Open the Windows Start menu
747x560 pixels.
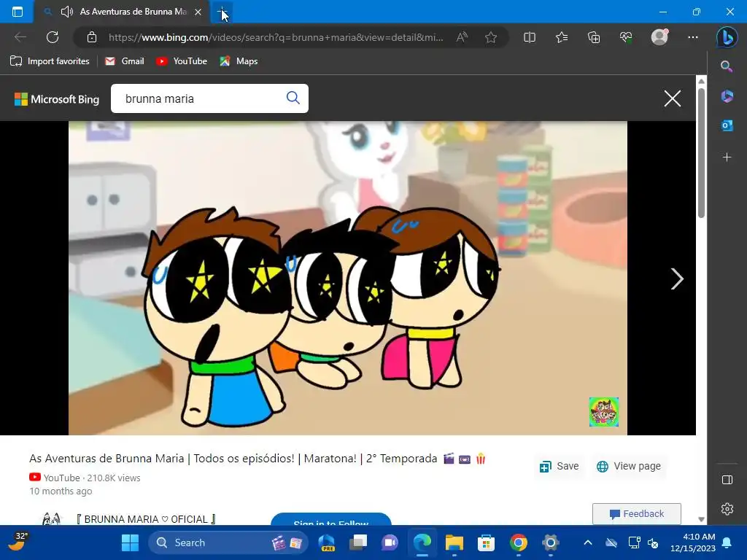click(130, 542)
